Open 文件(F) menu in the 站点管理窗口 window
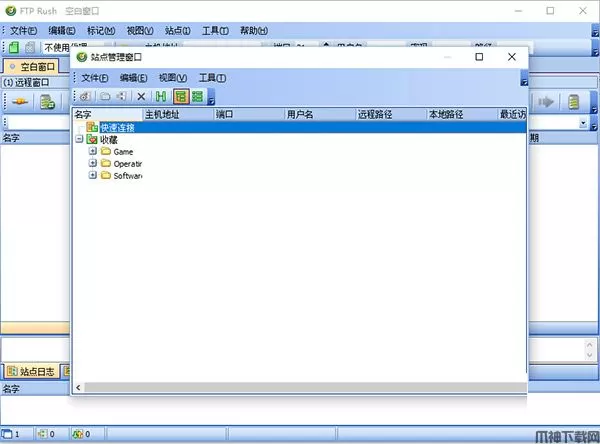 (x=95, y=78)
